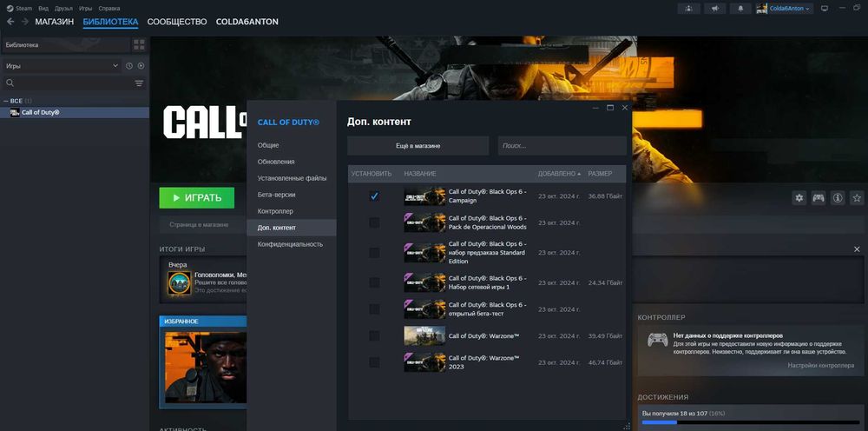Image resolution: width=868 pixels, height=431 pixels.
Task: Open the Игры menu in the menu bar
Action: point(85,9)
